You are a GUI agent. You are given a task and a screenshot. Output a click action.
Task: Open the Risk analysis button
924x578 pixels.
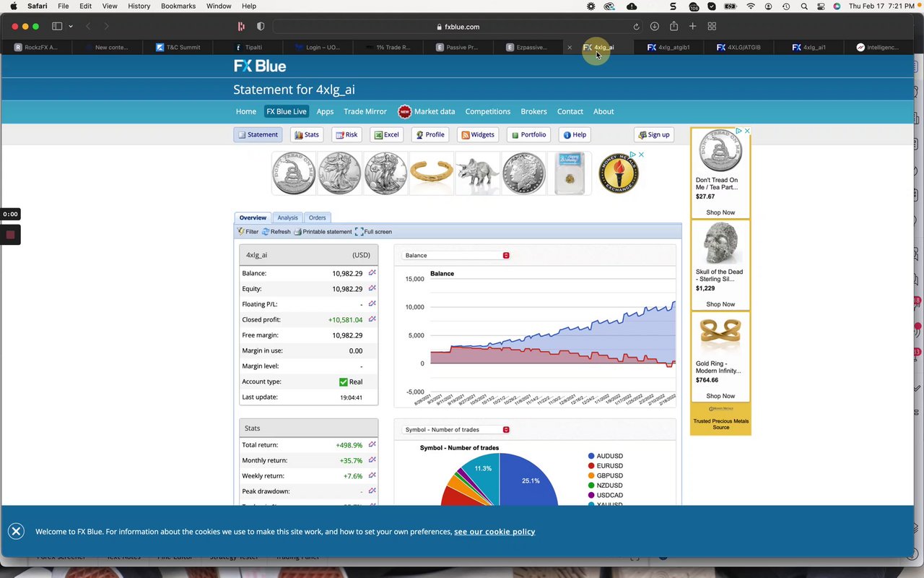pos(346,134)
